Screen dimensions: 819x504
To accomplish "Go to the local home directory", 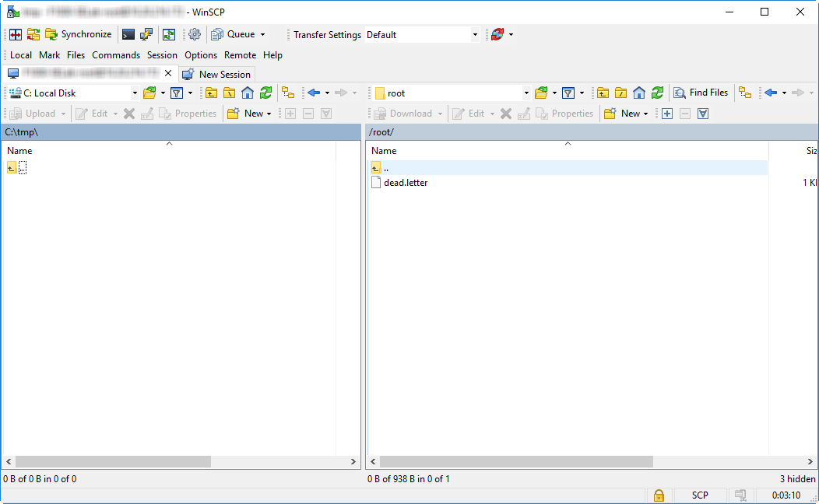I will pos(248,93).
